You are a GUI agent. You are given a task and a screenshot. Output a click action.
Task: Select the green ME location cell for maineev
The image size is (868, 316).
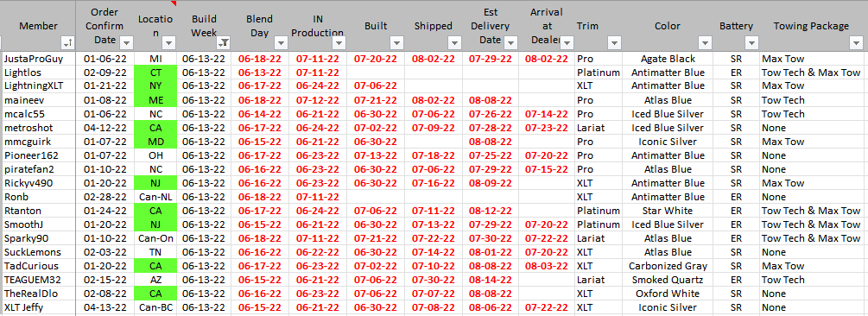point(155,100)
